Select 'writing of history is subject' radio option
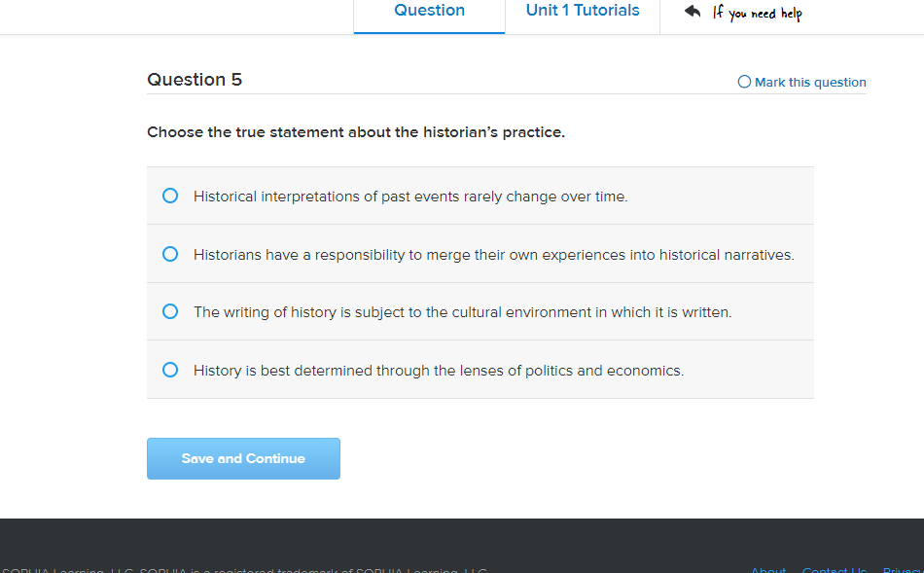Image resolution: width=924 pixels, height=573 pixels. pyautogui.click(x=169, y=311)
